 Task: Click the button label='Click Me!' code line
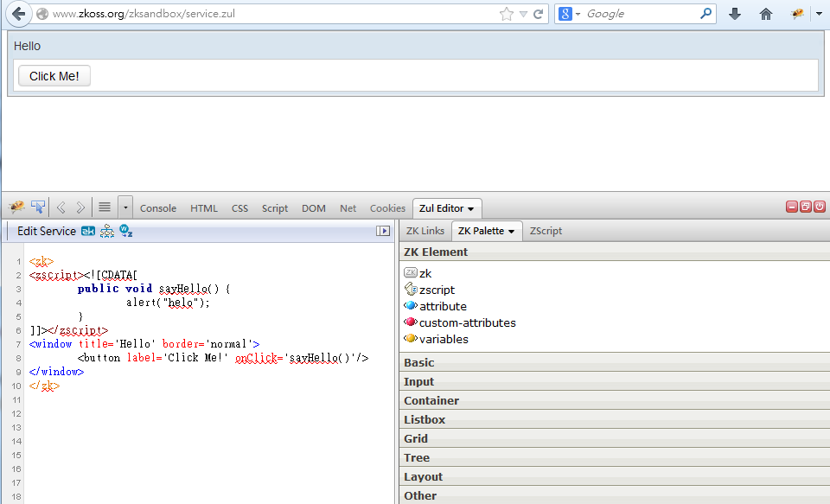click(x=223, y=357)
